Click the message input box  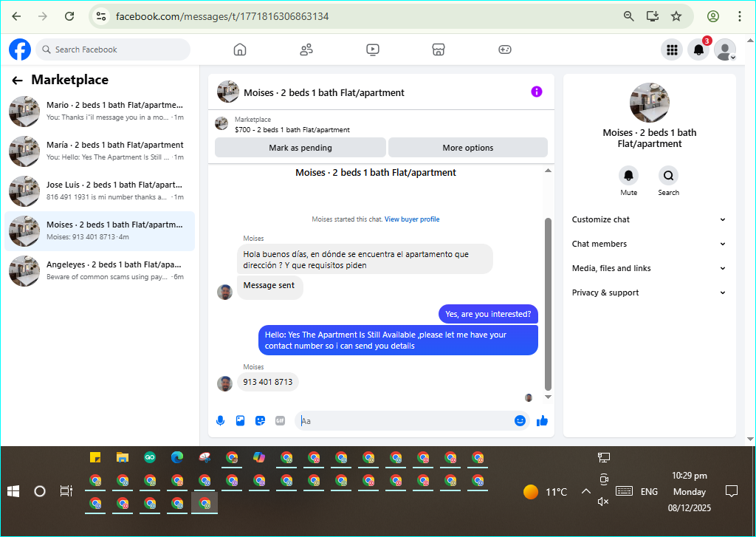click(x=404, y=421)
